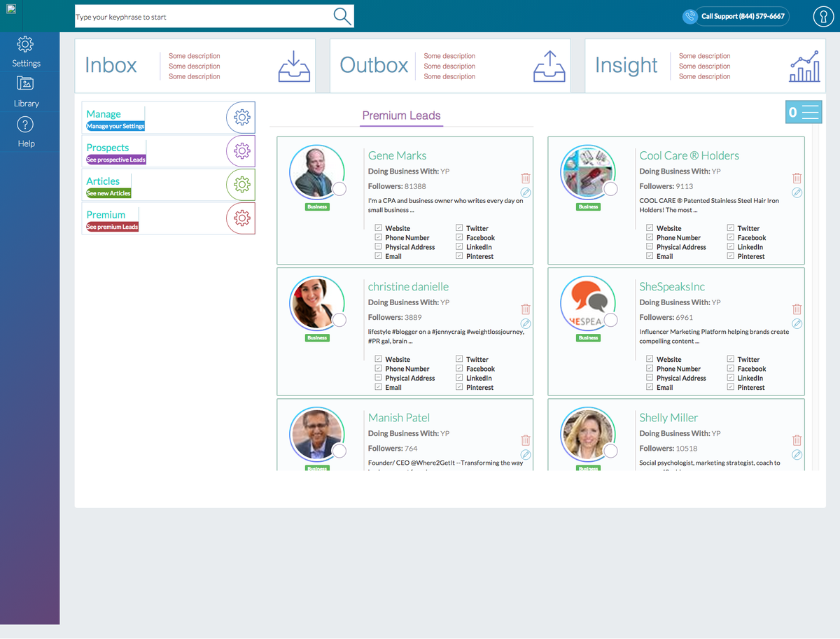This screenshot has width=840, height=639.
Task: Toggle Facebook checkbox for SheSpeaksInc
Action: click(731, 368)
